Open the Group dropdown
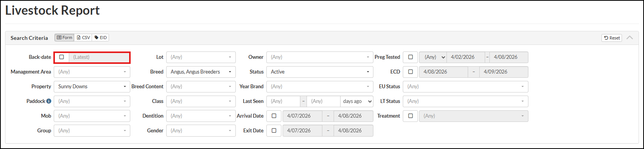 (x=92, y=130)
